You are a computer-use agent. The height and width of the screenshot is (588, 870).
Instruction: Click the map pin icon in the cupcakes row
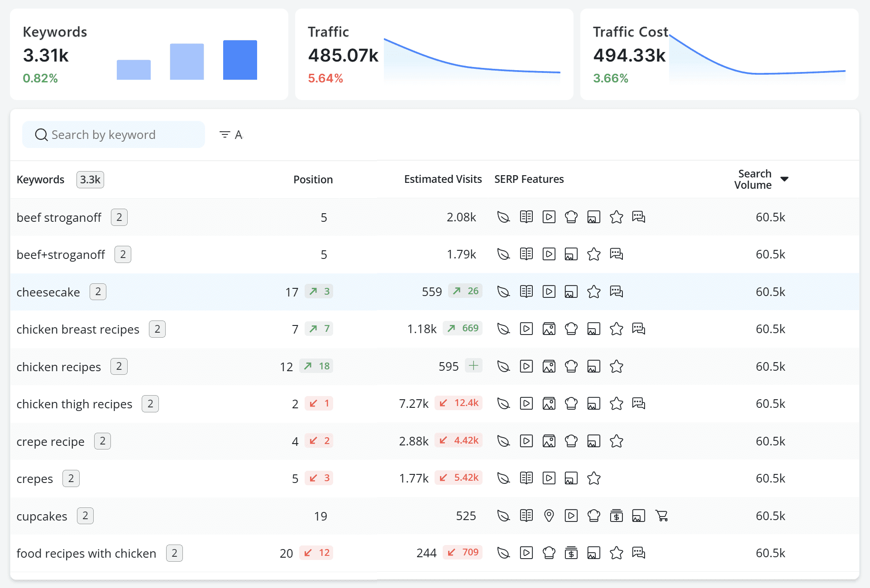coord(549,516)
